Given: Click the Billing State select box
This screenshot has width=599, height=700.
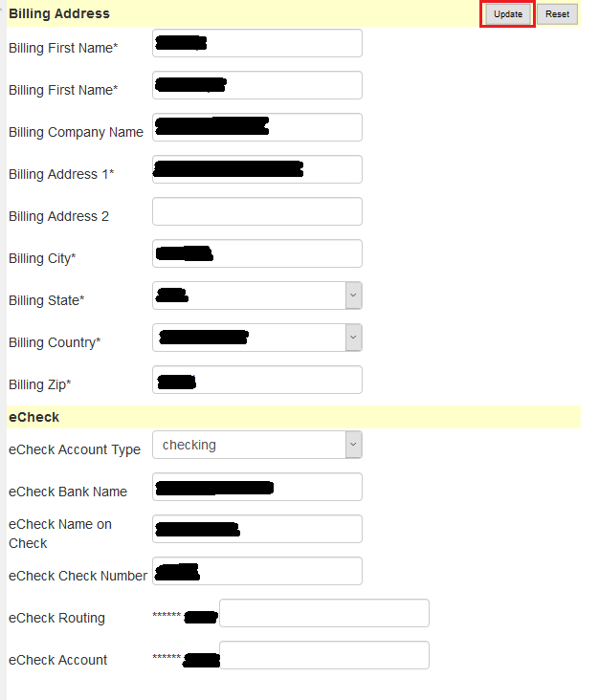Looking at the screenshot, I should 257,295.
